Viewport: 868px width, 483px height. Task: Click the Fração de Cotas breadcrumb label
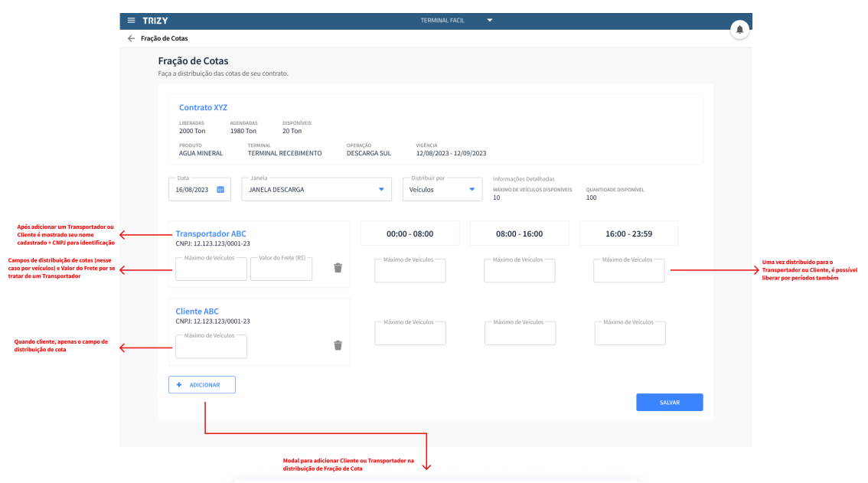coord(165,38)
